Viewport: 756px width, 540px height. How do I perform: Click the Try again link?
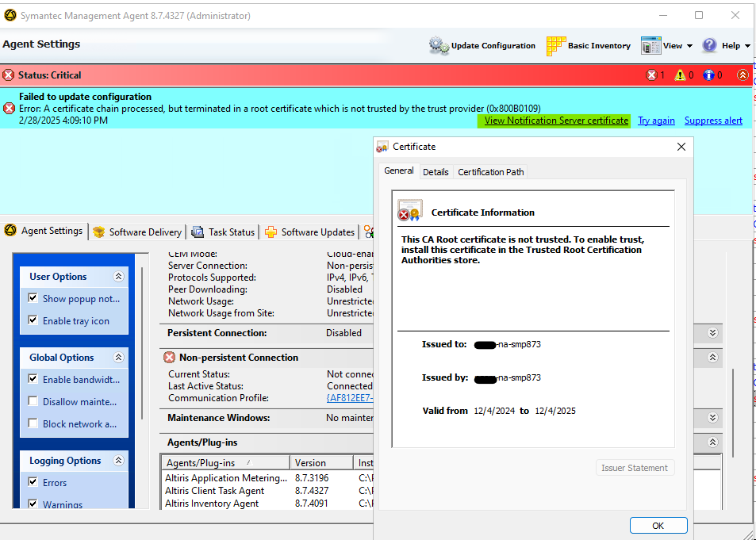(x=656, y=121)
